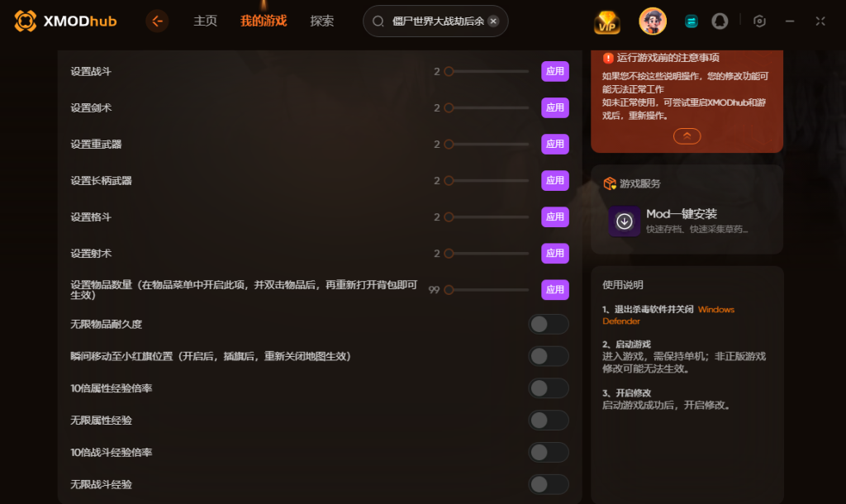Click the XMODhub logo
Image resolution: width=846 pixels, height=504 pixels.
pyautogui.click(x=65, y=21)
